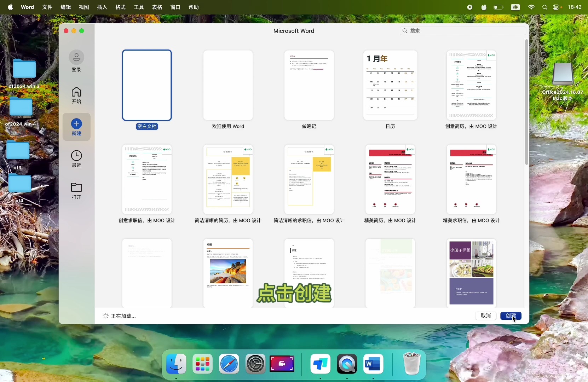Screen dimensions: 588x382
Task: Select the 空白文档 blank document template
Action: click(147, 85)
